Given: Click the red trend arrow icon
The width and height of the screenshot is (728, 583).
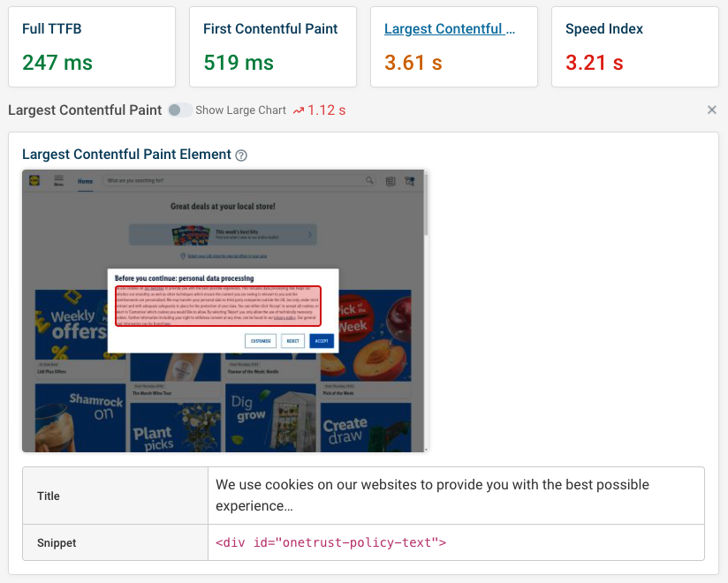Looking at the screenshot, I should 299,110.
